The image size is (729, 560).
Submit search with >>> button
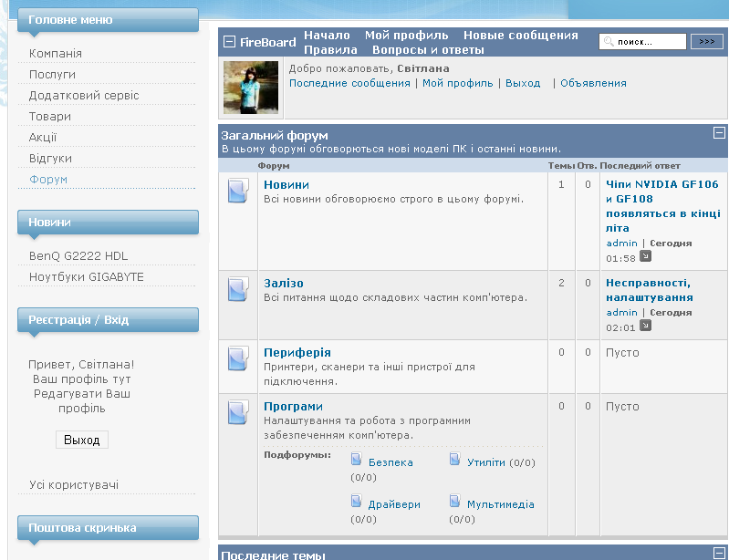click(x=707, y=41)
